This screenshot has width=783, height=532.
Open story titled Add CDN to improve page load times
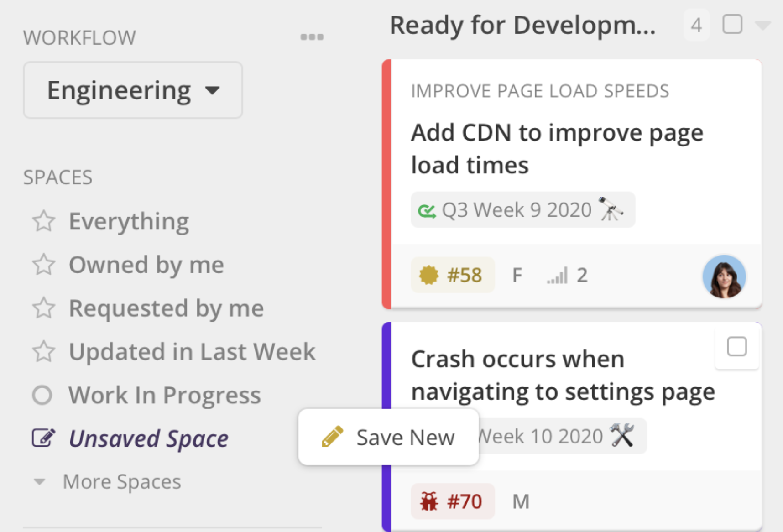(557, 149)
